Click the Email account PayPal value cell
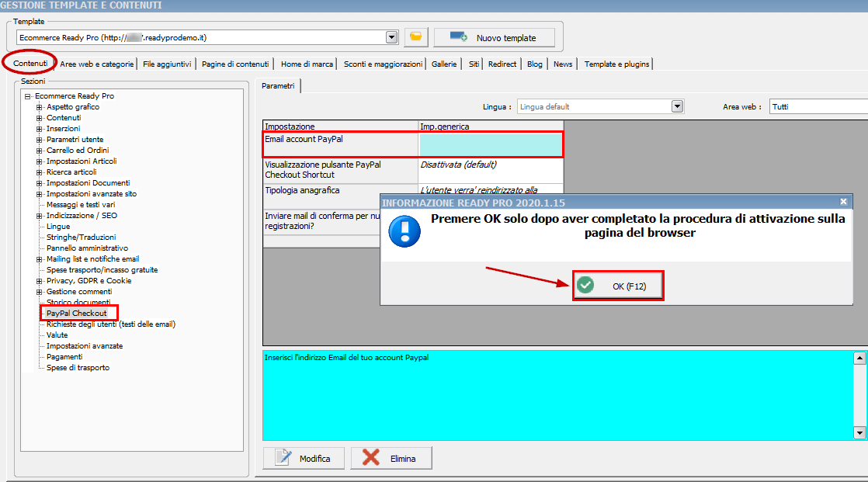The width and height of the screenshot is (868, 482). pyautogui.click(x=490, y=144)
